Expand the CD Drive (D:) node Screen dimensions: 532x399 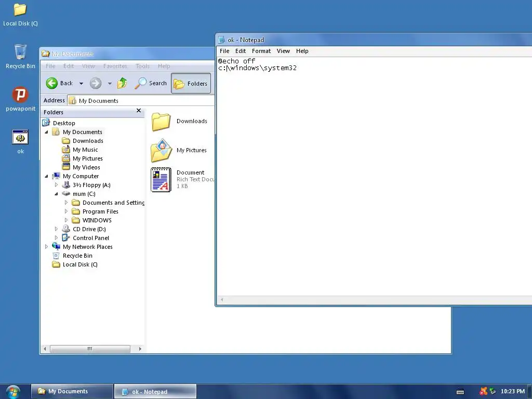[x=56, y=229]
